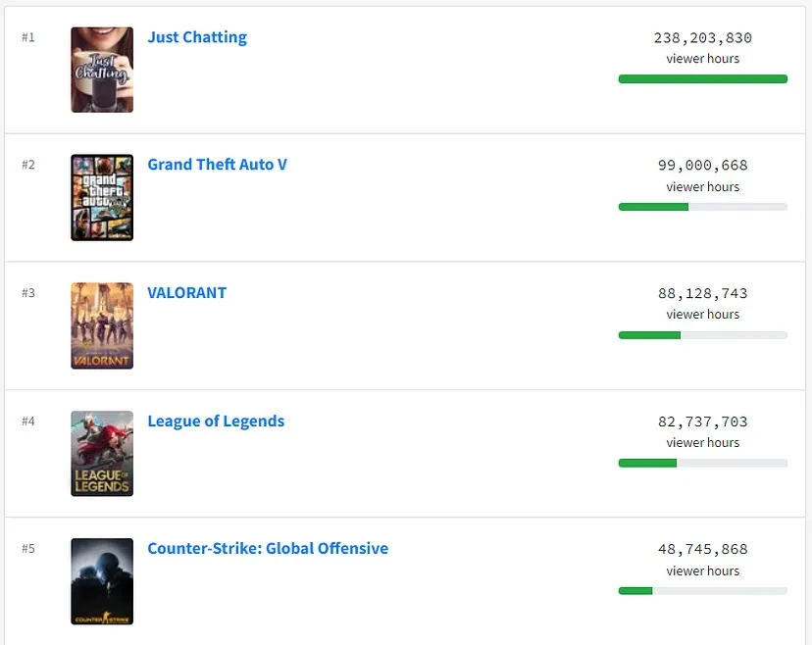Open the Just Chatting title link
This screenshot has height=645, width=812.
coord(197,37)
